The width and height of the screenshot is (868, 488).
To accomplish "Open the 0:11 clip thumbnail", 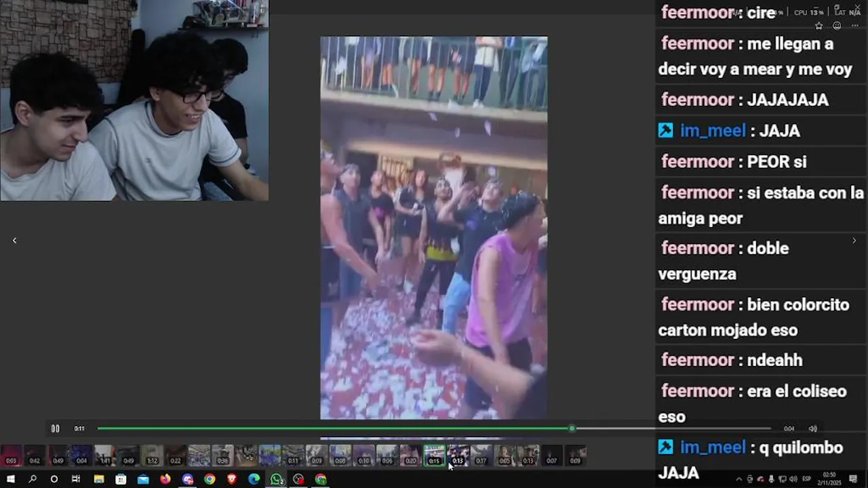I will (x=293, y=455).
